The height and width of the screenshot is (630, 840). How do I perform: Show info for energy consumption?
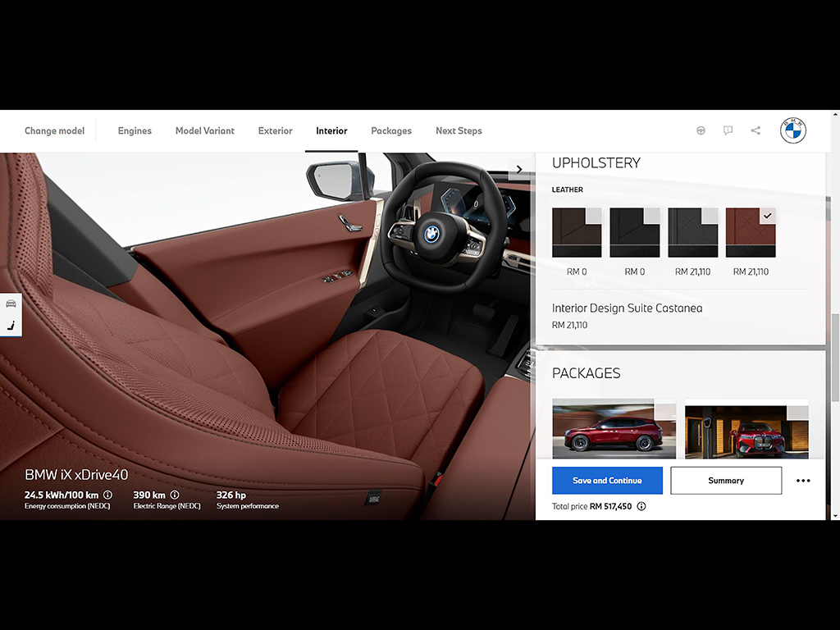point(107,495)
